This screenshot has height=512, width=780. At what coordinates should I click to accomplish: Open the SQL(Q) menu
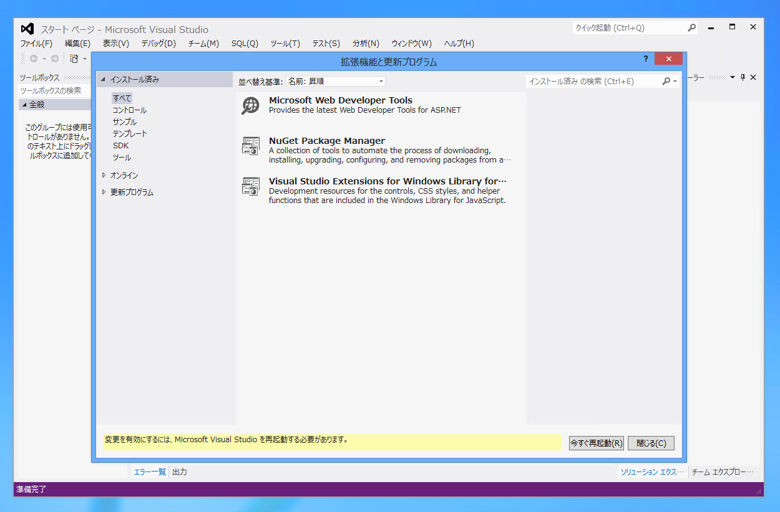(x=245, y=43)
